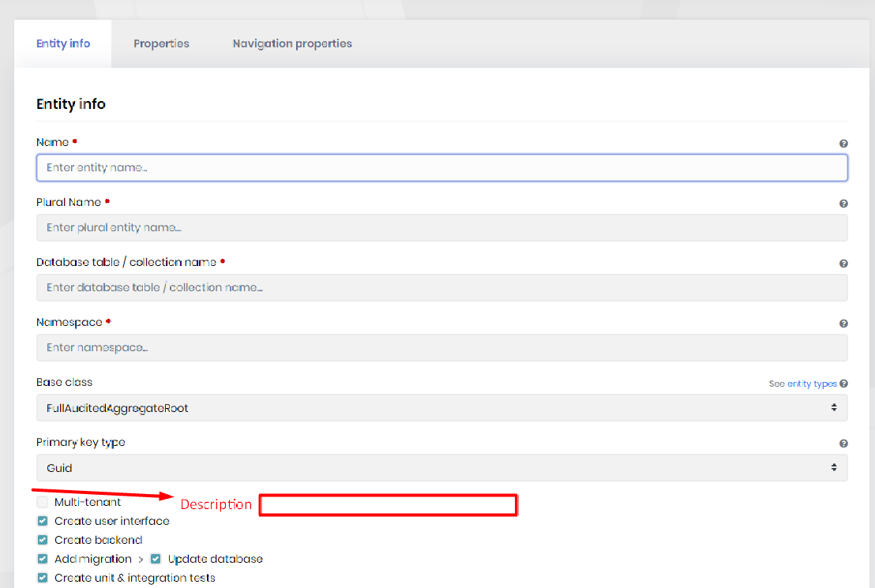Click the Primary key type help icon

[x=843, y=444]
